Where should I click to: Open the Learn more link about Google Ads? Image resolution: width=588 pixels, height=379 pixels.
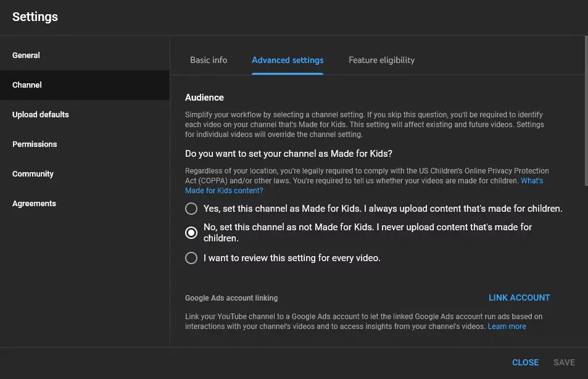507,326
